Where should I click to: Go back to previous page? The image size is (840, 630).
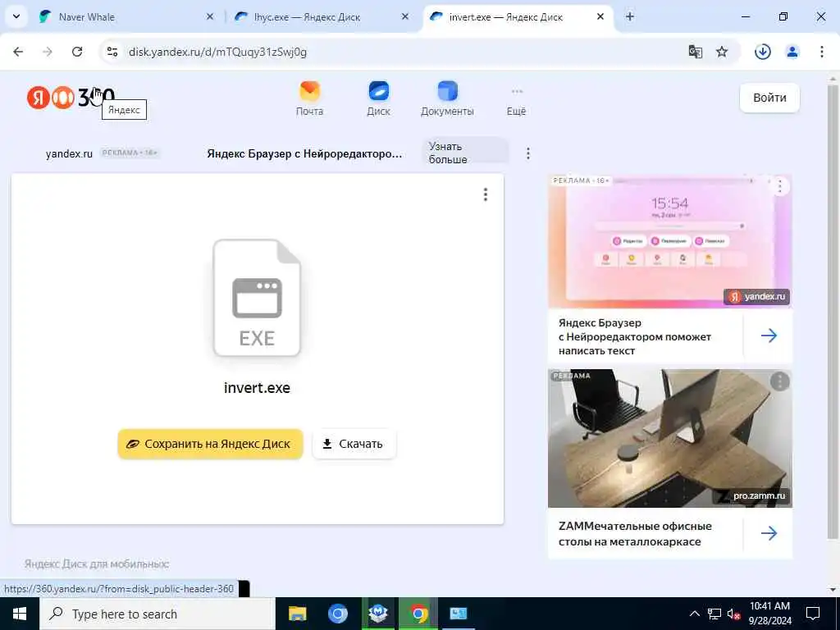tap(18, 52)
